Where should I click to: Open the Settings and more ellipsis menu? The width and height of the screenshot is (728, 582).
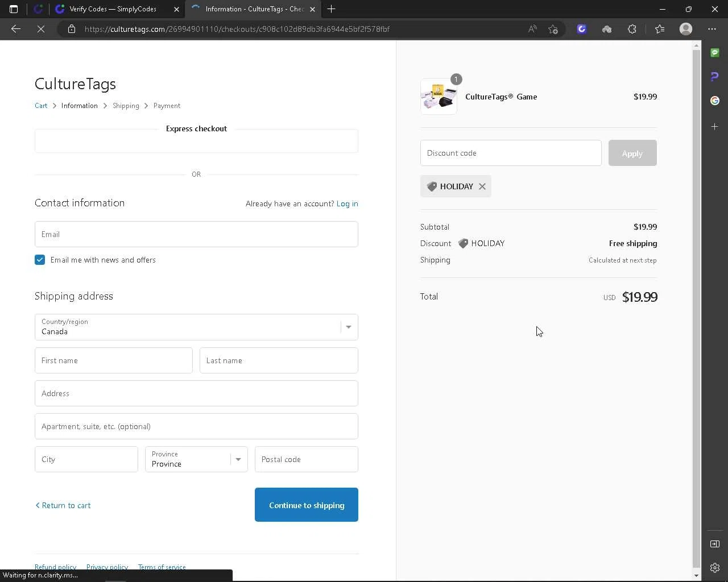click(712, 29)
